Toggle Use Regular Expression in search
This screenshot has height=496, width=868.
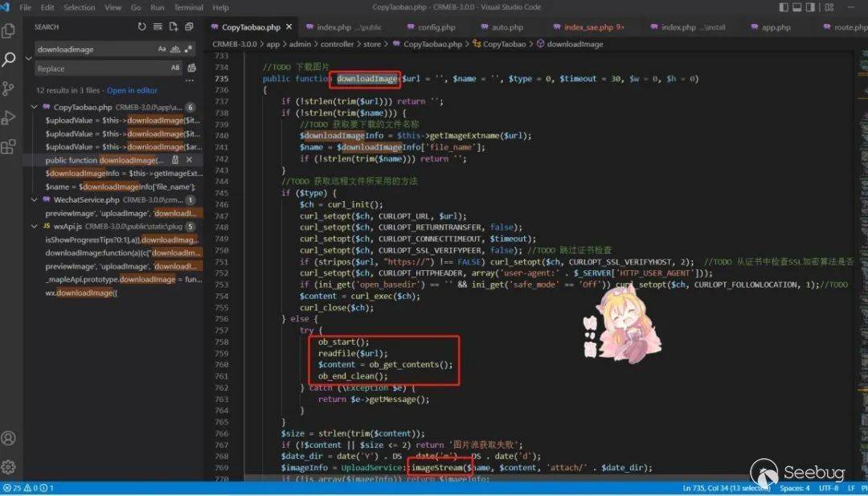(190, 49)
